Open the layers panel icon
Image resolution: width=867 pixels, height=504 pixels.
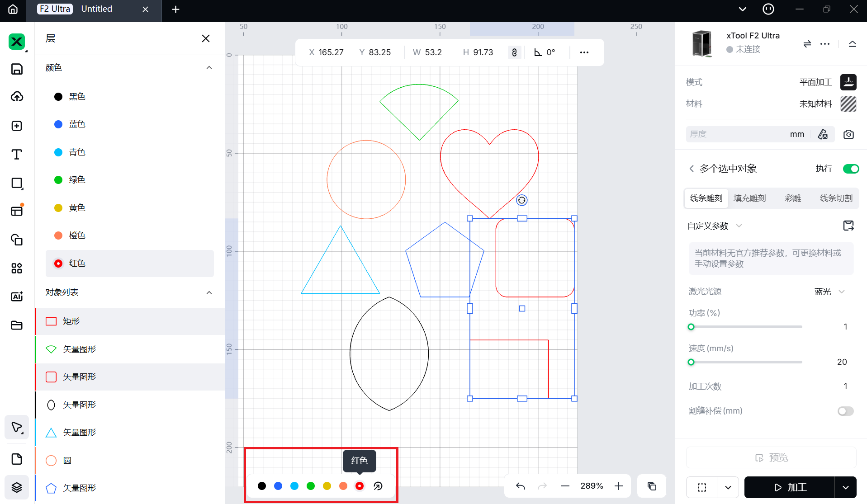17,487
